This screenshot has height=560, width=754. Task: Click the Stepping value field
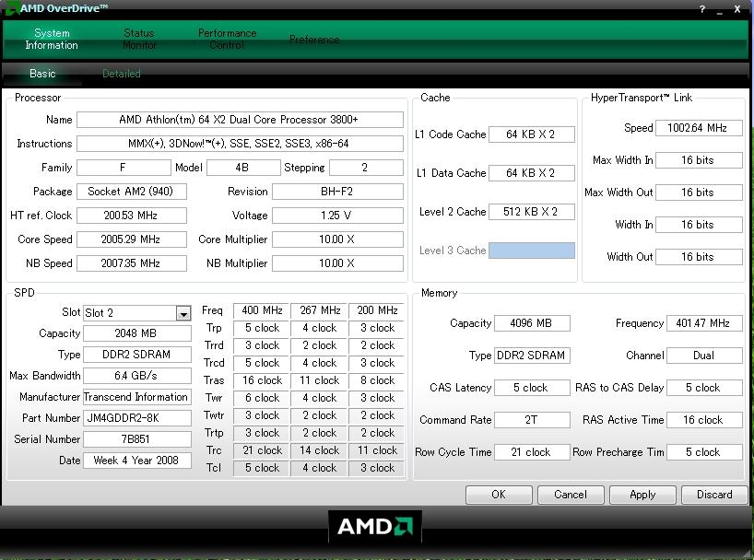(x=366, y=168)
